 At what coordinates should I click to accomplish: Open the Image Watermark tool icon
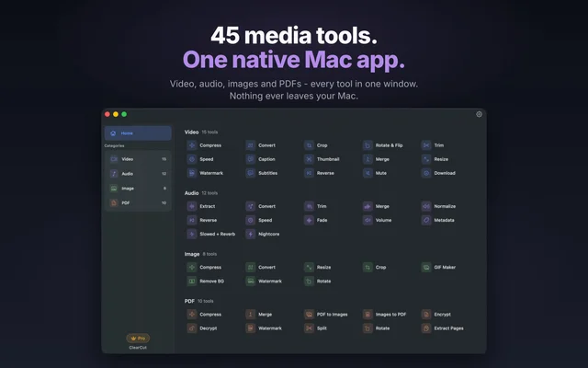(251, 282)
